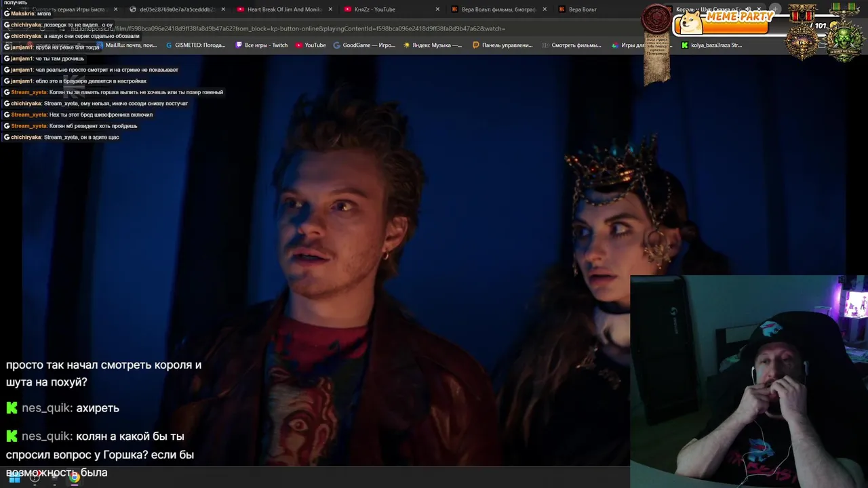Click Stream_xyeta message about память горшка

coord(113,92)
